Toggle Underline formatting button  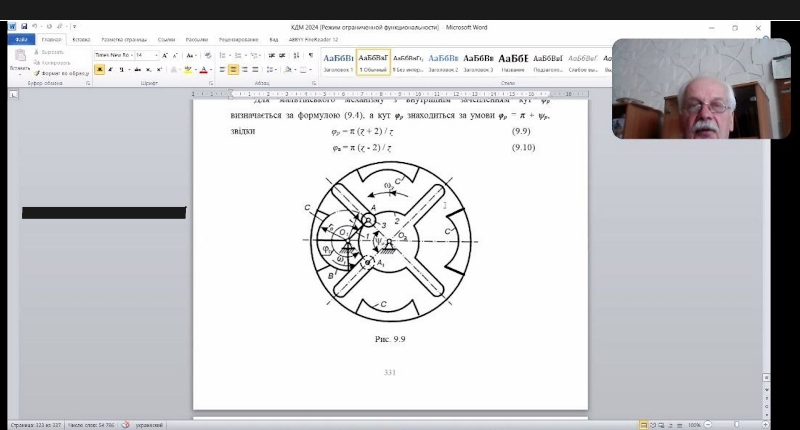(x=121, y=69)
